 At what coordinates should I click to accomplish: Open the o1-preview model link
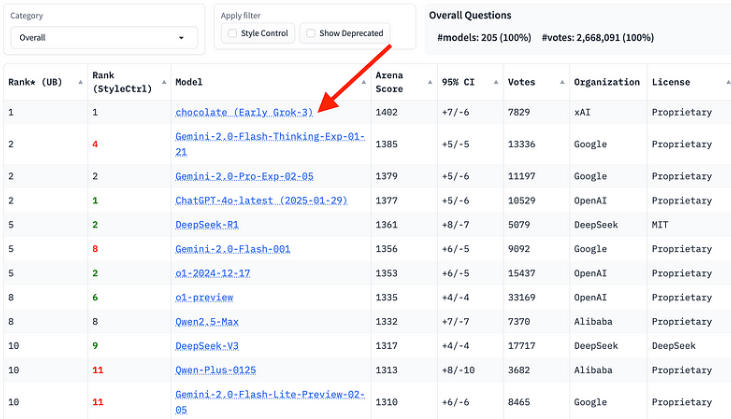[x=204, y=297]
